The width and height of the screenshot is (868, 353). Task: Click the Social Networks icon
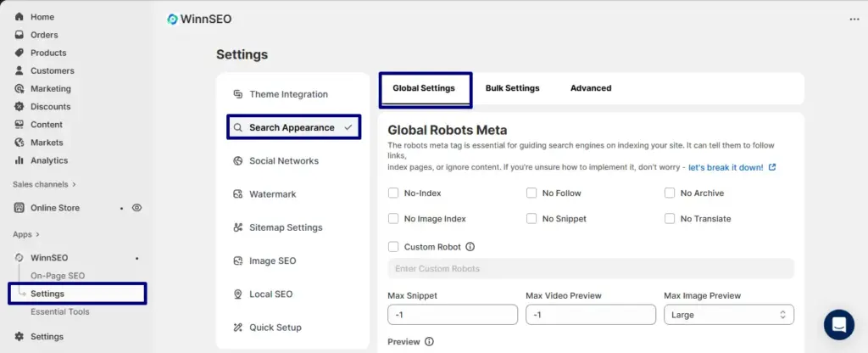[238, 160]
